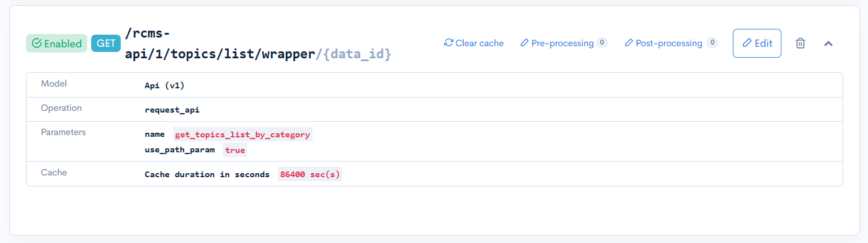The image size is (868, 243).
Task: Click the pencil icon inside the Edit button
Action: [x=747, y=43]
